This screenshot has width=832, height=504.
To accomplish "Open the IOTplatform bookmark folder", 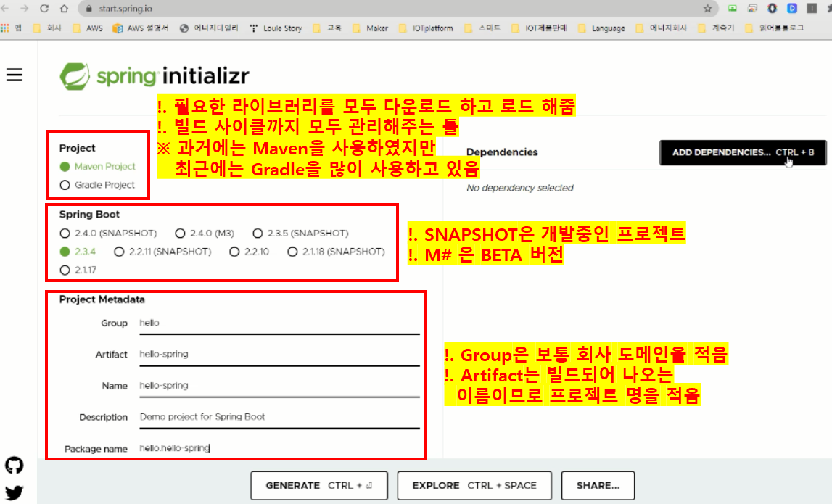I will point(426,28).
